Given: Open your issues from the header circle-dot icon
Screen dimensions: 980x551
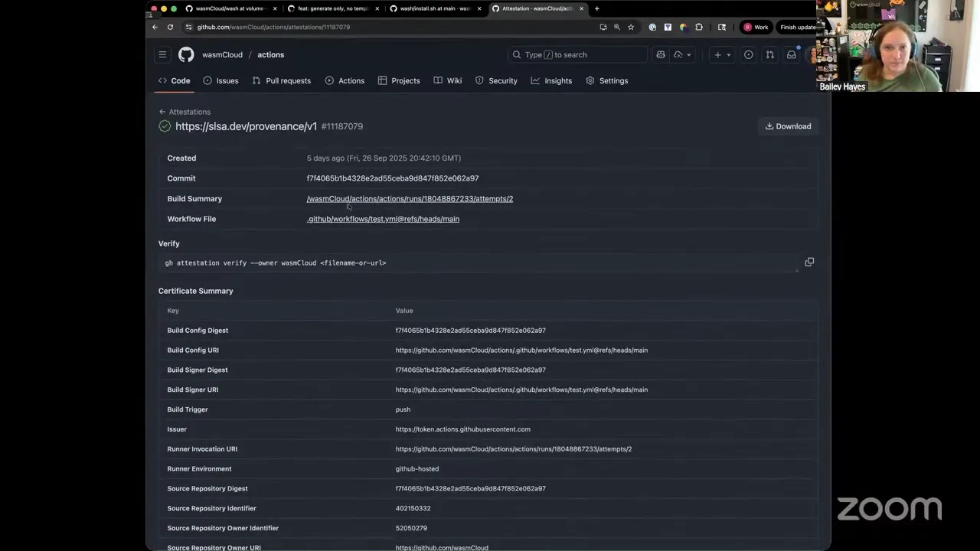Looking at the screenshot, I should pos(749,55).
